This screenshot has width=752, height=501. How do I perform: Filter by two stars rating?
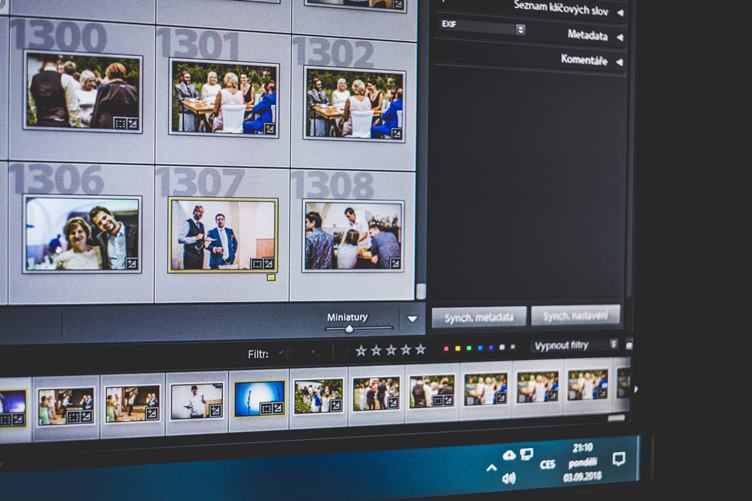click(x=376, y=350)
